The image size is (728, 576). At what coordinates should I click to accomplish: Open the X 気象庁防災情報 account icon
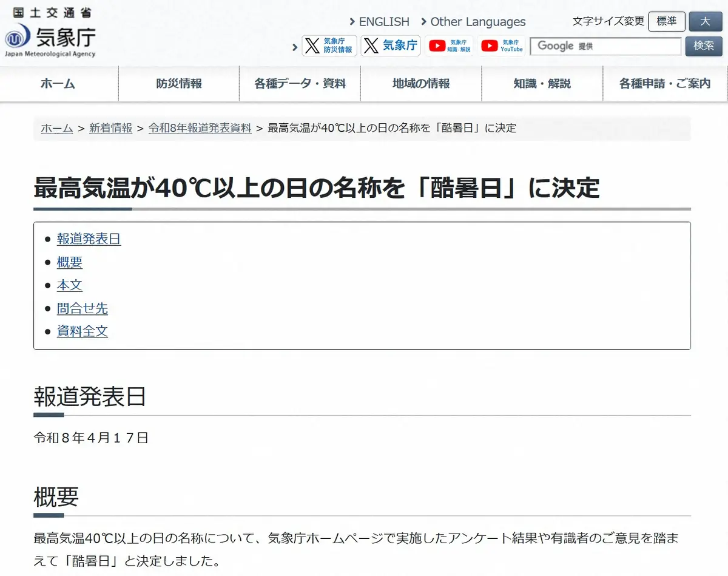[x=329, y=46]
